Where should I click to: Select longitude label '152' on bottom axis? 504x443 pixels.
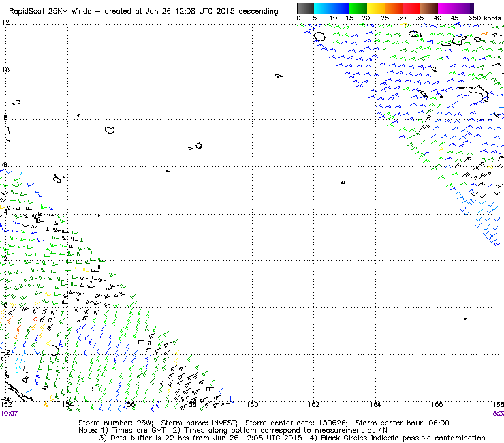[x=6, y=404]
